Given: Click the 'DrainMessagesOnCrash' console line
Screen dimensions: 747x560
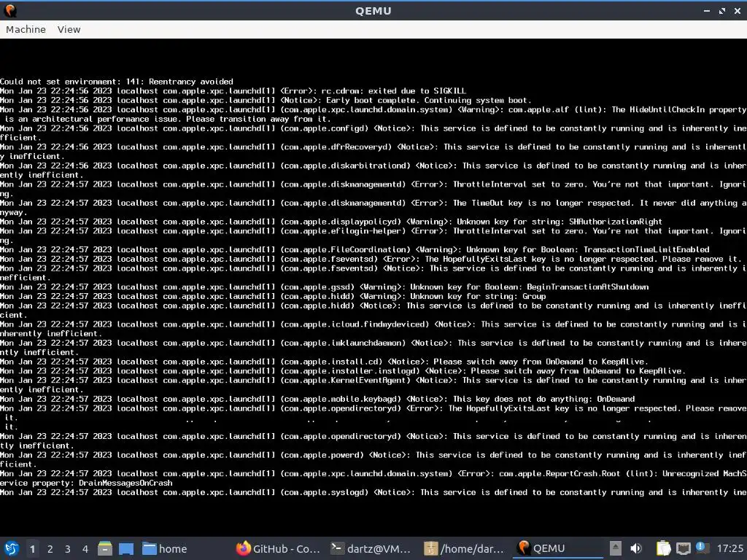Looking at the screenshot, I should (x=373, y=478).
